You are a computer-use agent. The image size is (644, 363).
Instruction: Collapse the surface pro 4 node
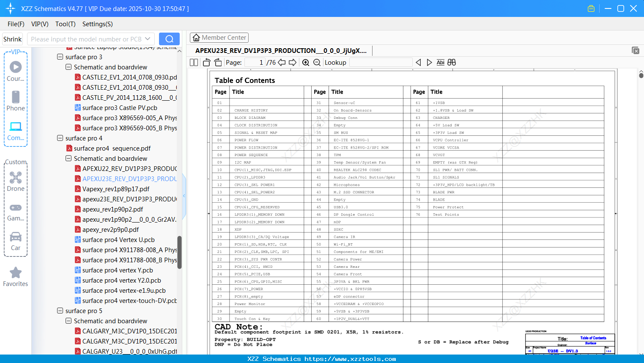60,138
